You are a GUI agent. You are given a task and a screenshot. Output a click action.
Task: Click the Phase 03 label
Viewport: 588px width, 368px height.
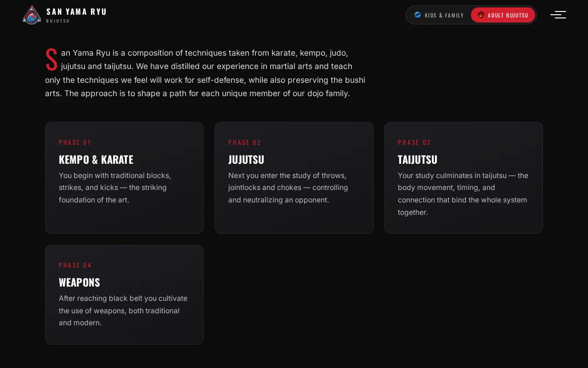(414, 142)
